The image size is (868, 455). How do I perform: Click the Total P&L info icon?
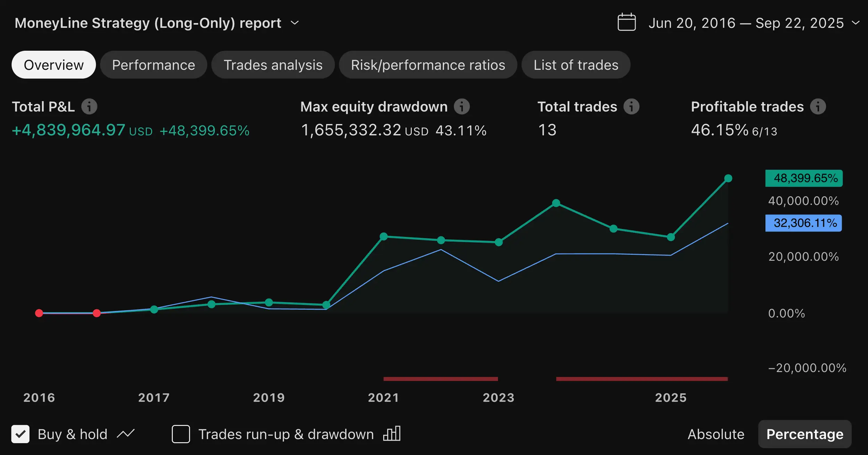click(x=89, y=107)
